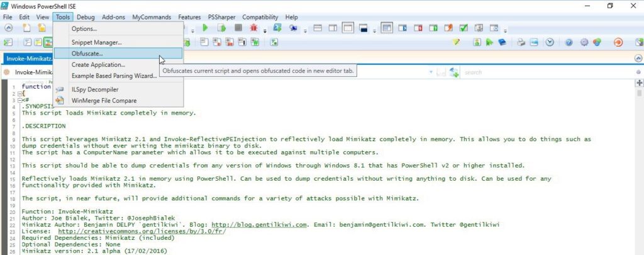Click the yellow pencil note icon
This screenshot has width=644, height=255.
(x=456, y=42)
